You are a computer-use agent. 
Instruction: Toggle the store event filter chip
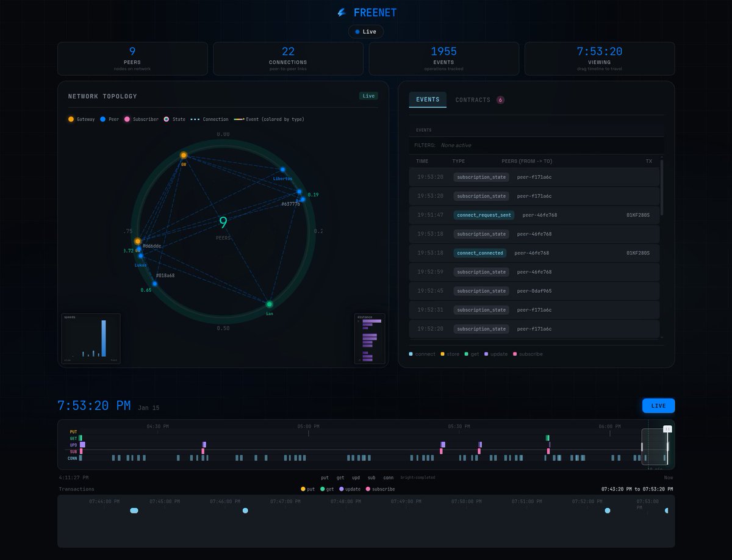pos(450,354)
